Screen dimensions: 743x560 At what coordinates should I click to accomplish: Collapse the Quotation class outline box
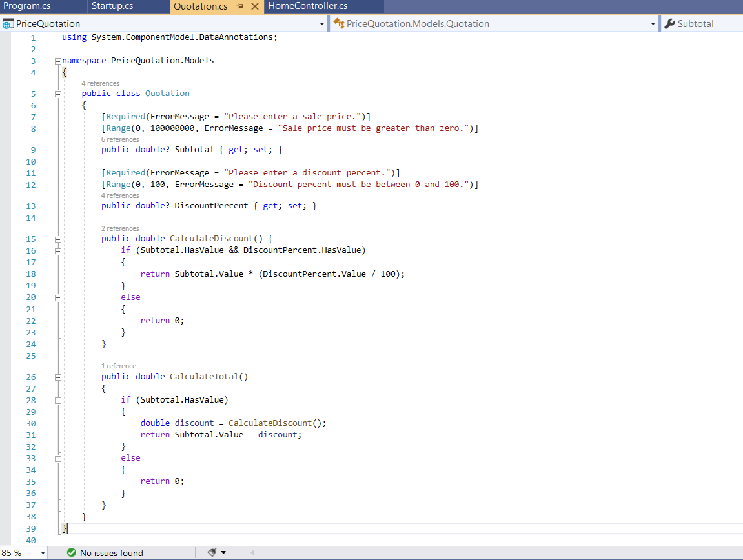(58, 93)
